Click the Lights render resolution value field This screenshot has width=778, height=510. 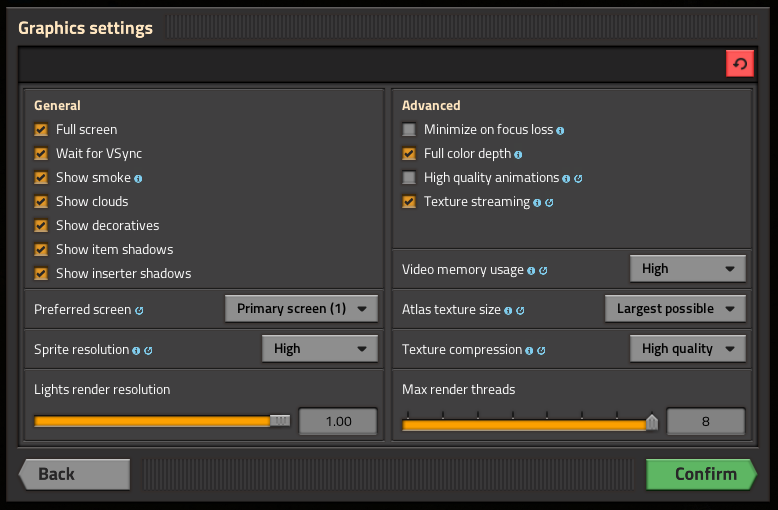tap(338, 421)
